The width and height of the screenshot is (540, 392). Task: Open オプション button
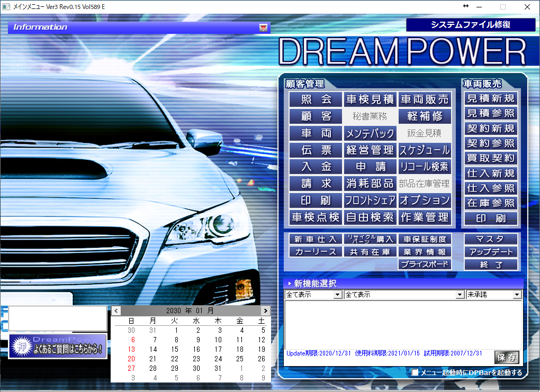[425, 200]
